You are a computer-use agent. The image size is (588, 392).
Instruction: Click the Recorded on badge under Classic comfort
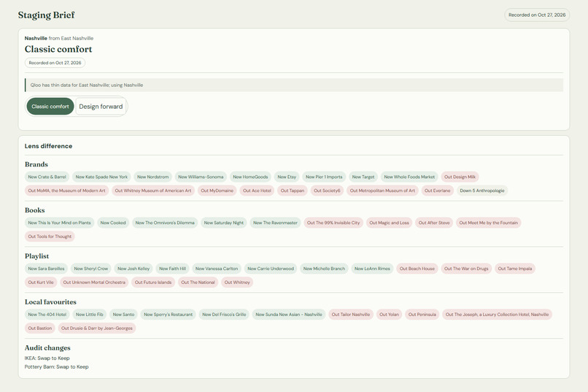pos(55,63)
